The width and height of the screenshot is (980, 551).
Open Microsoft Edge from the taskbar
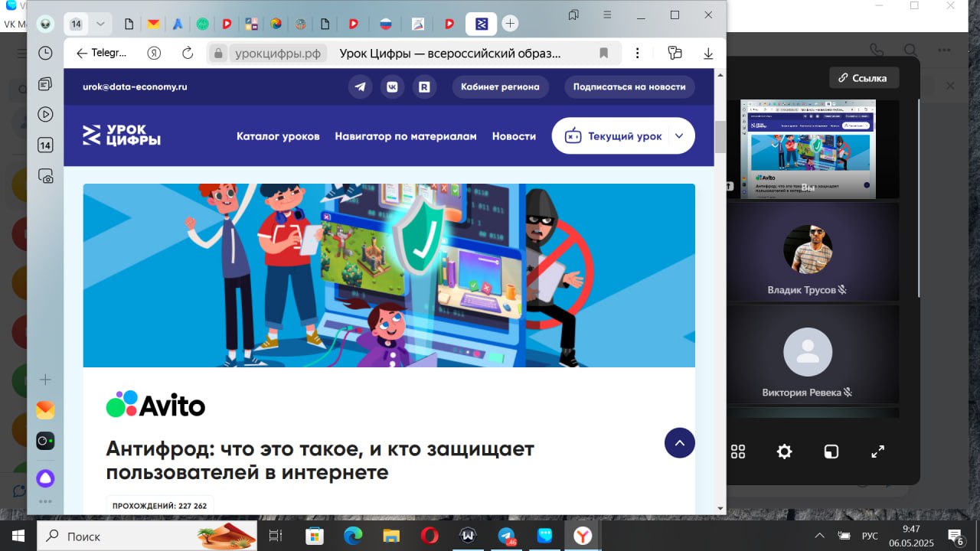coord(353,536)
